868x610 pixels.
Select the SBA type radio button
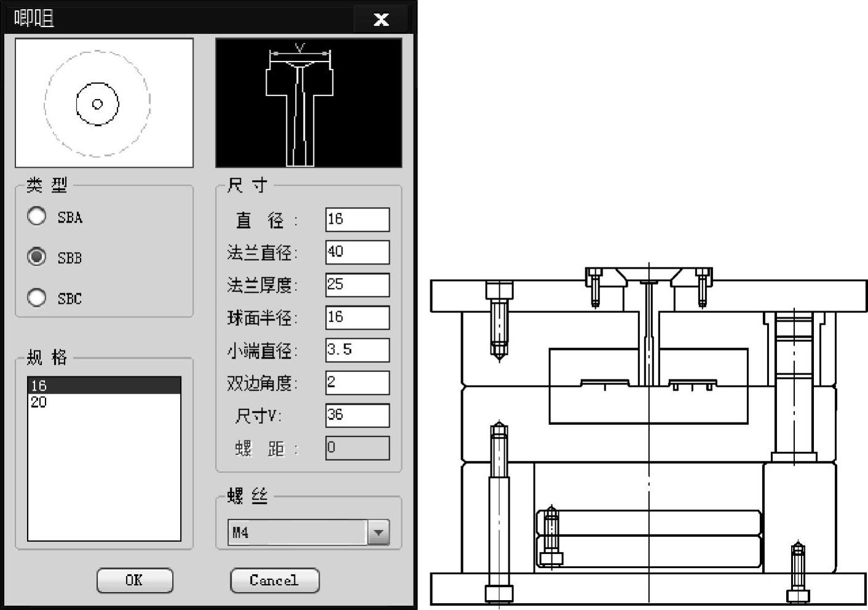(37, 216)
